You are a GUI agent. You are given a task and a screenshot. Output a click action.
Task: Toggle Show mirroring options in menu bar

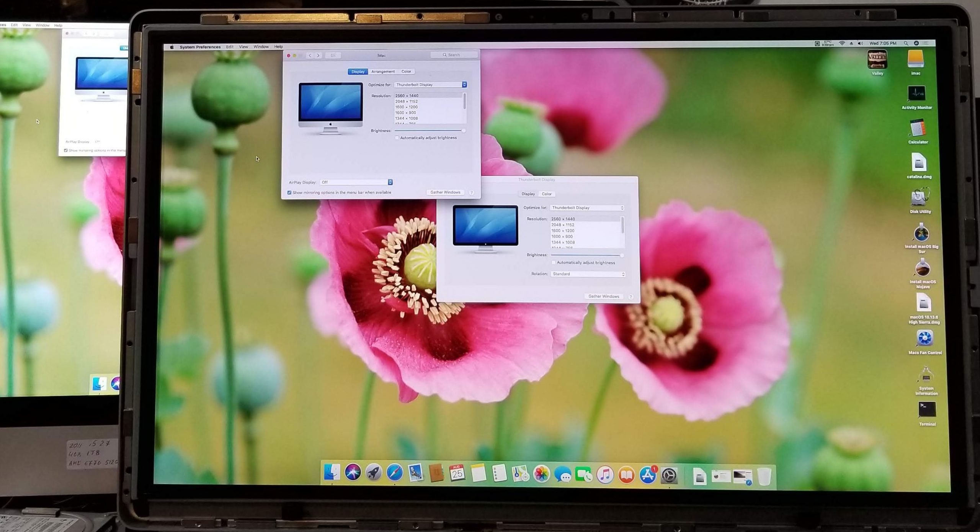pyautogui.click(x=289, y=193)
